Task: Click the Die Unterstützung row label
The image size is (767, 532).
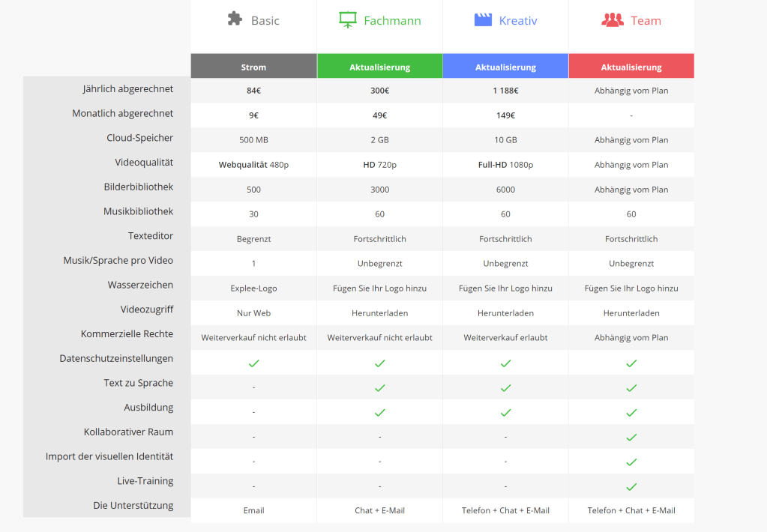Action: coord(133,506)
